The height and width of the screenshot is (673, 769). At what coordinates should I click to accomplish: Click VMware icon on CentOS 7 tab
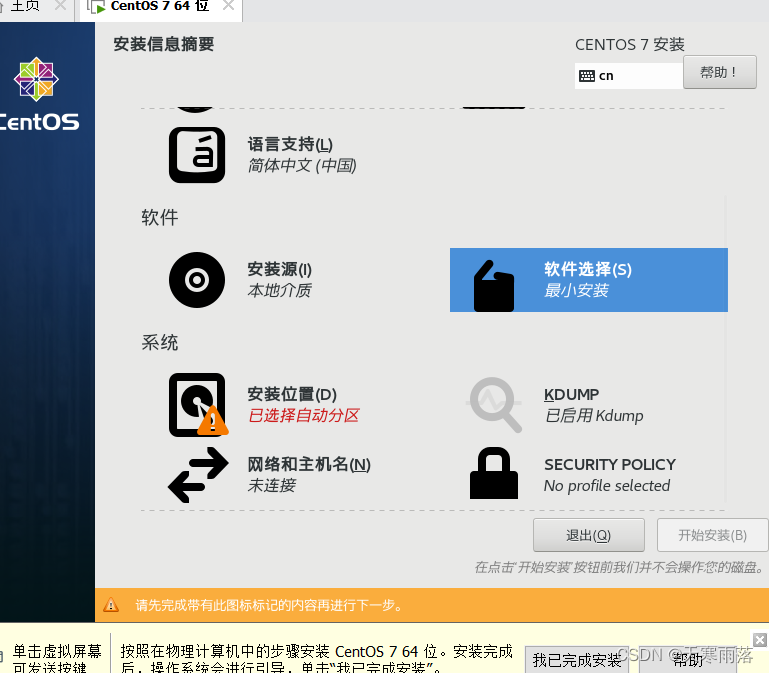95,6
